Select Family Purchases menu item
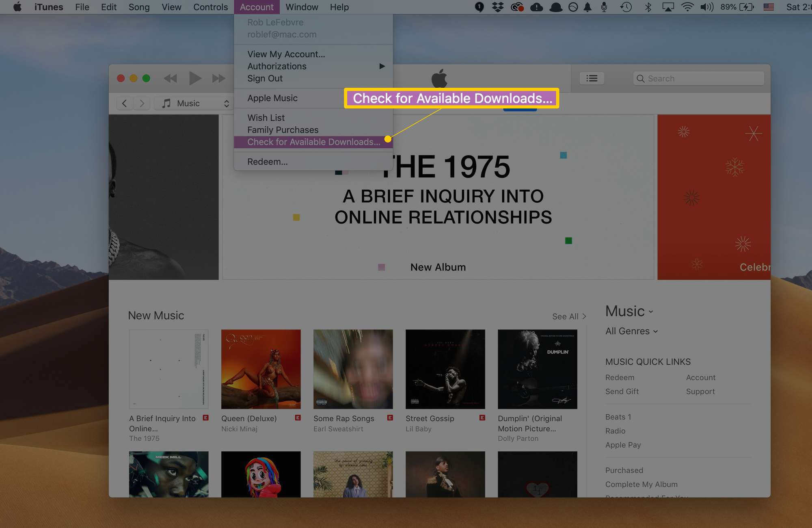The width and height of the screenshot is (812, 528). coord(313,130)
